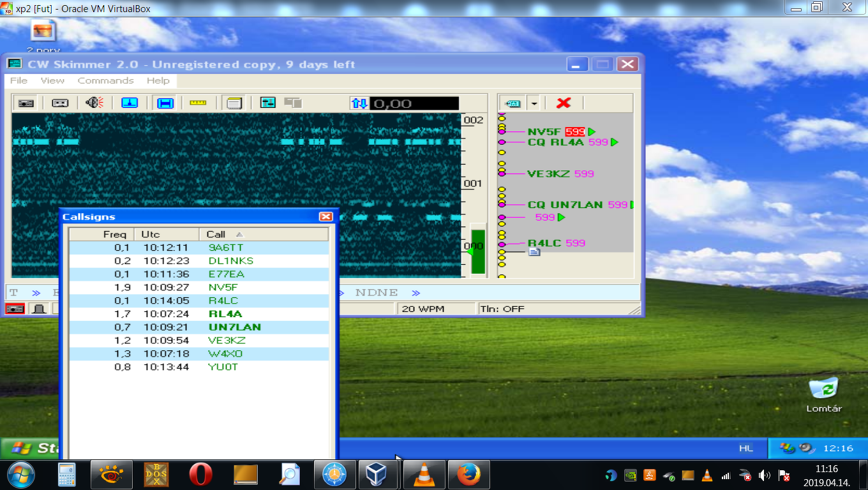Select the DL1NKS row in Callsigns
Viewport: 868px width, 490px height.
click(199, 261)
